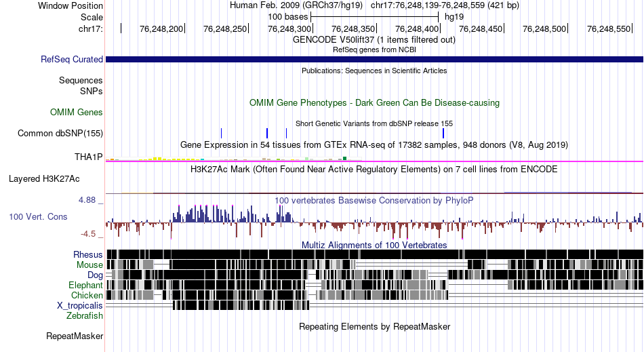Image resolution: width=644 pixels, height=352 pixels.
Task: Click the SNPs track label
Action: click(x=92, y=91)
